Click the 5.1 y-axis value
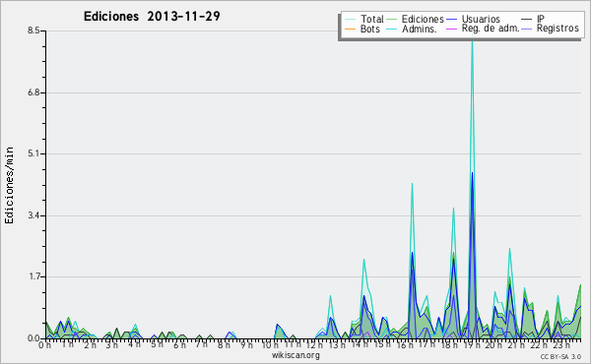The image size is (591, 364). tap(33, 153)
